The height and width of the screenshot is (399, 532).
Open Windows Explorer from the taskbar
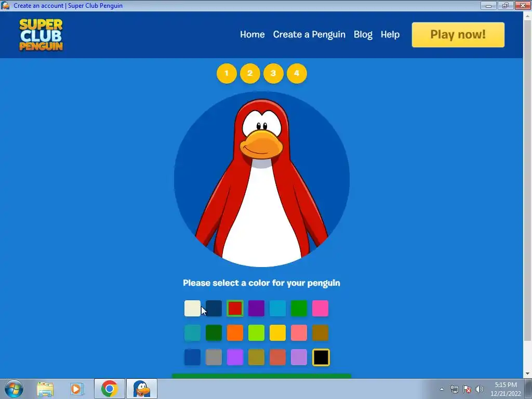click(x=46, y=389)
